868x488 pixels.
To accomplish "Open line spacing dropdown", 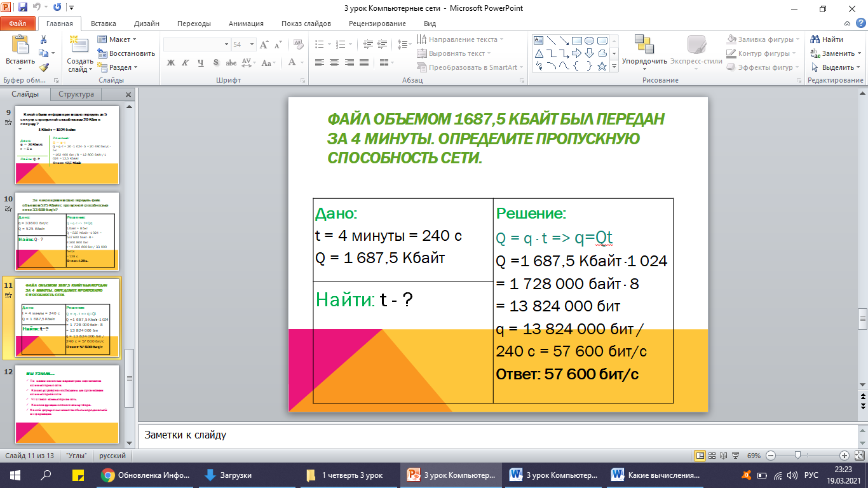I will pos(403,44).
